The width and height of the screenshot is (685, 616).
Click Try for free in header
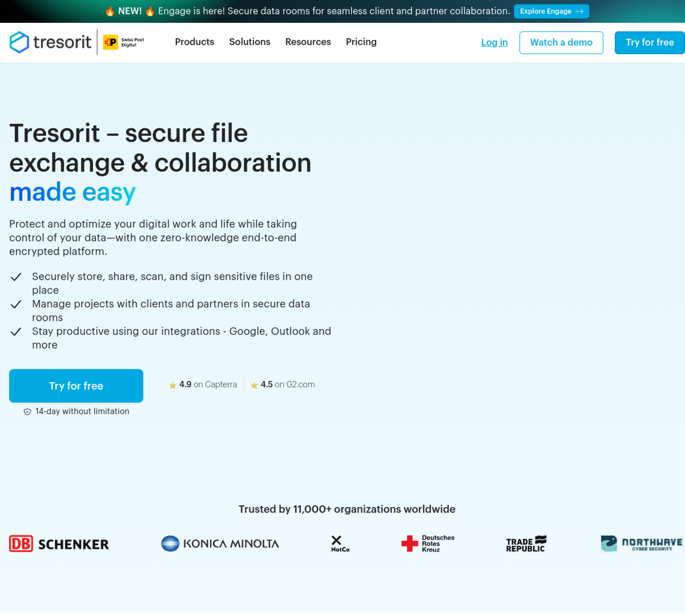[x=649, y=42]
